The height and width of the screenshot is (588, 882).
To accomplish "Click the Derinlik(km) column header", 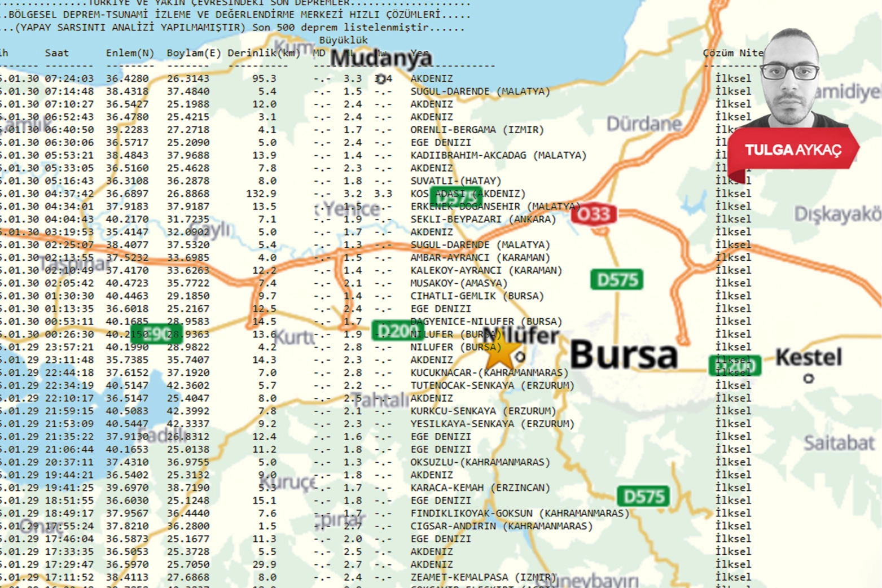I will (264, 53).
